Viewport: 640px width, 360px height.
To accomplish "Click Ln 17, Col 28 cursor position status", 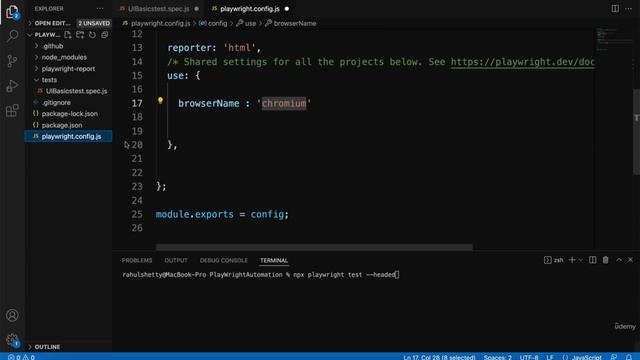I will coord(439,357).
